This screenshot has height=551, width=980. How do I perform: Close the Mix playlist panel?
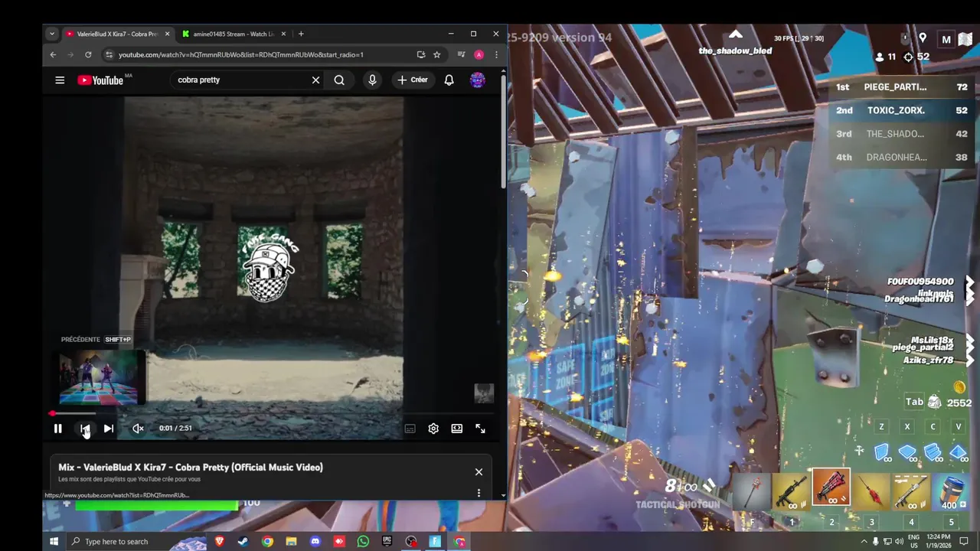[x=479, y=471]
